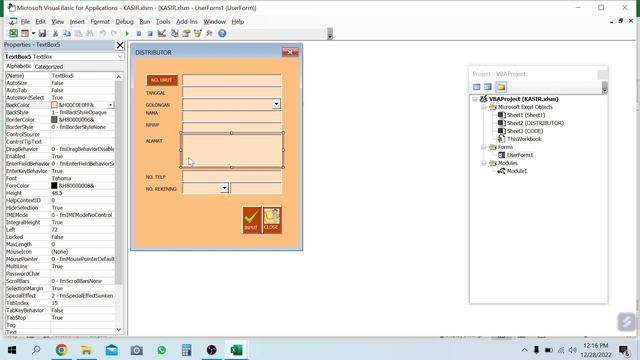
Task: Open the View menu
Action: (58, 22)
